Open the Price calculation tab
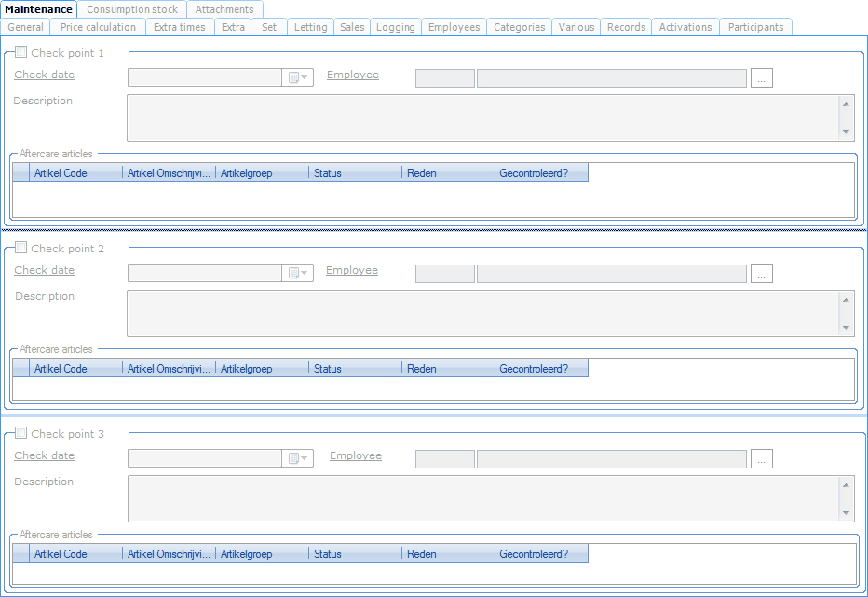Screen dimensions: 868x597 (x=98, y=27)
